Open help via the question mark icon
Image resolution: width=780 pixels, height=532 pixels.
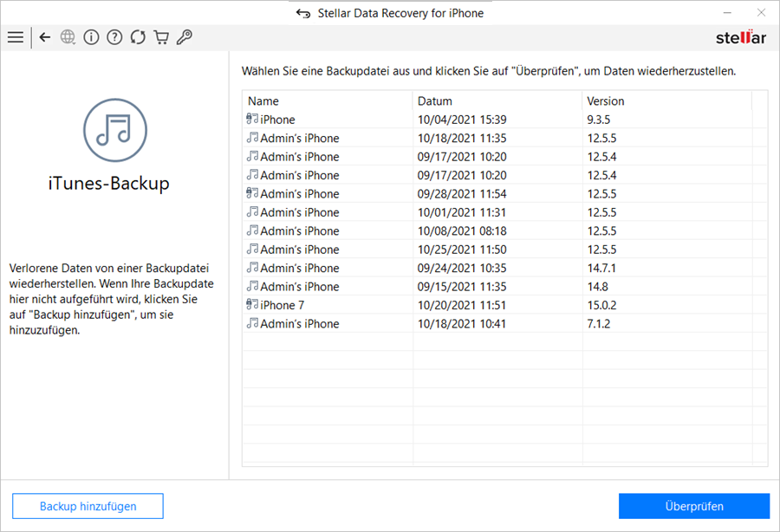[114, 37]
